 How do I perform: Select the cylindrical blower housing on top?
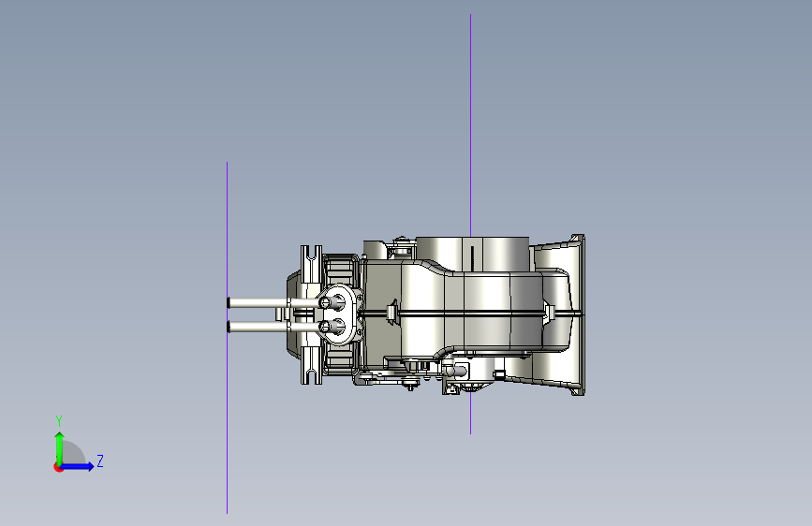tap(472, 254)
